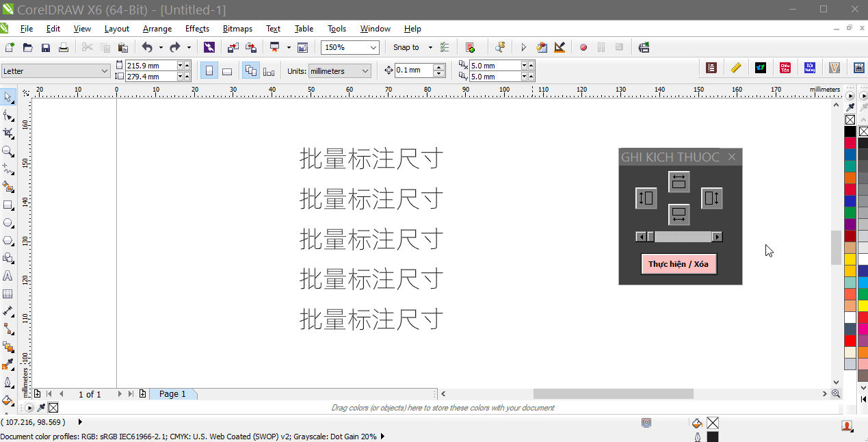
Task: Close the GHI KICH THUOC panel
Action: pyautogui.click(x=732, y=157)
